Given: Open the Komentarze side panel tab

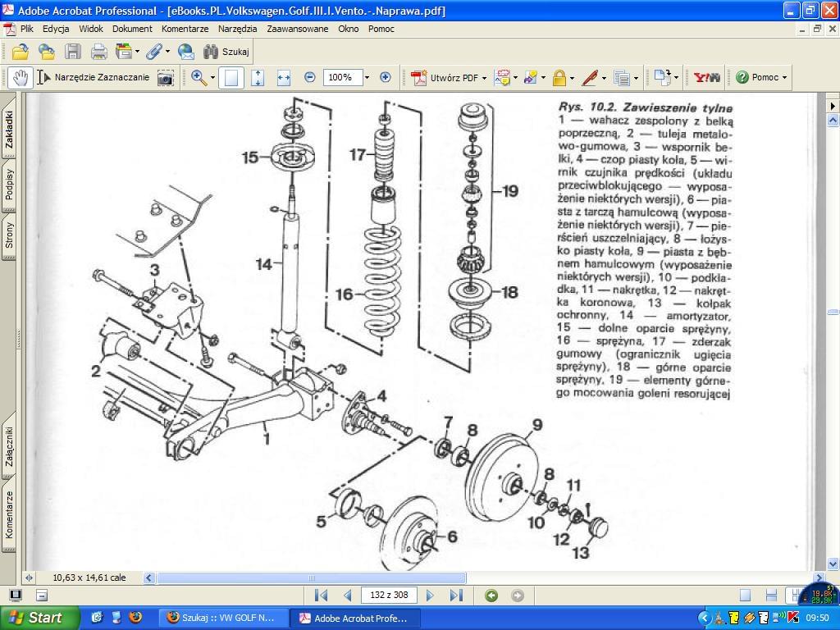Looking at the screenshot, I should point(9,515).
